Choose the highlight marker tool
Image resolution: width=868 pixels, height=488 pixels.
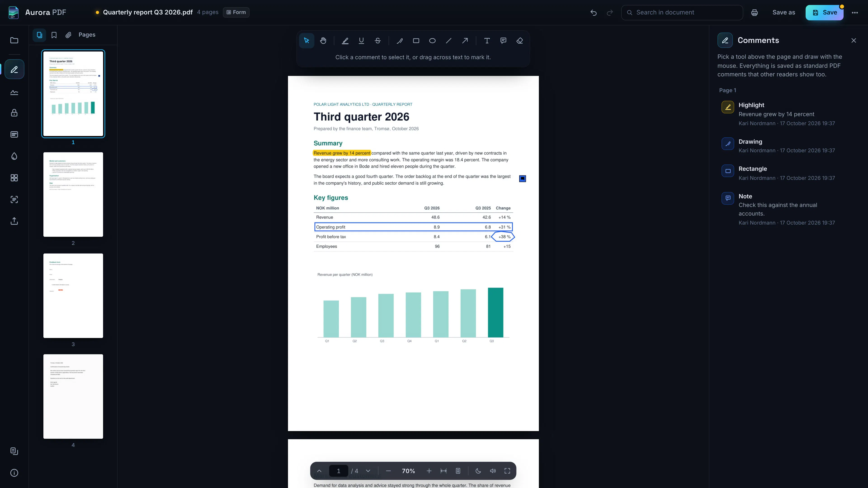point(345,41)
